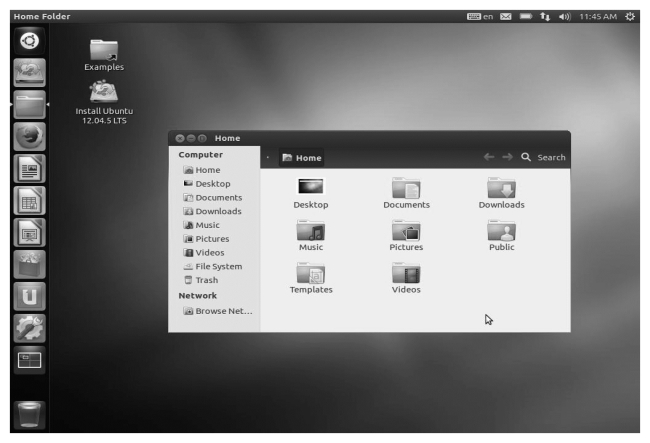Maximize the Home window

[x=202, y=138]
